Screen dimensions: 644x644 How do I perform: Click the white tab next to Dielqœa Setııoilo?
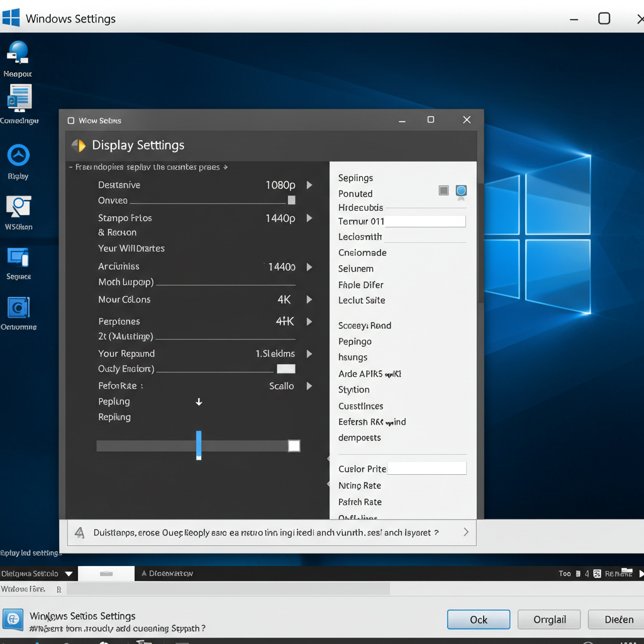tap(106, 574)
